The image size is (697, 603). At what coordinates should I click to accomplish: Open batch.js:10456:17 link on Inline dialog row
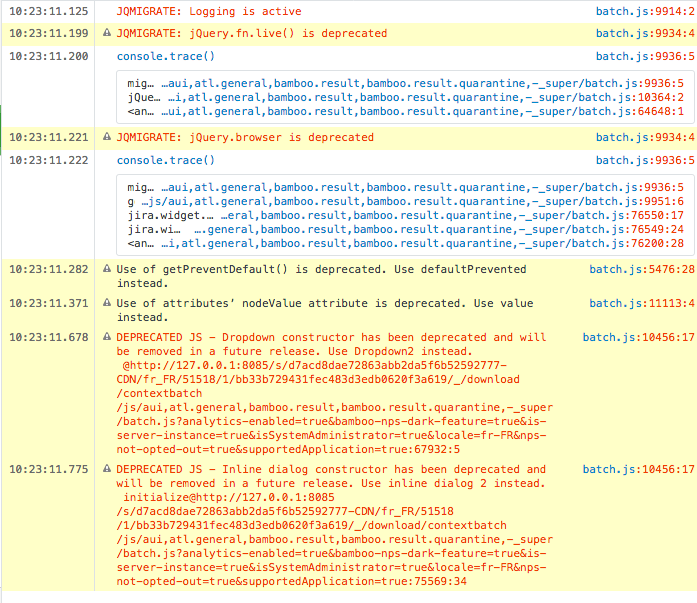pyautogui.click(x=638, y=469)
